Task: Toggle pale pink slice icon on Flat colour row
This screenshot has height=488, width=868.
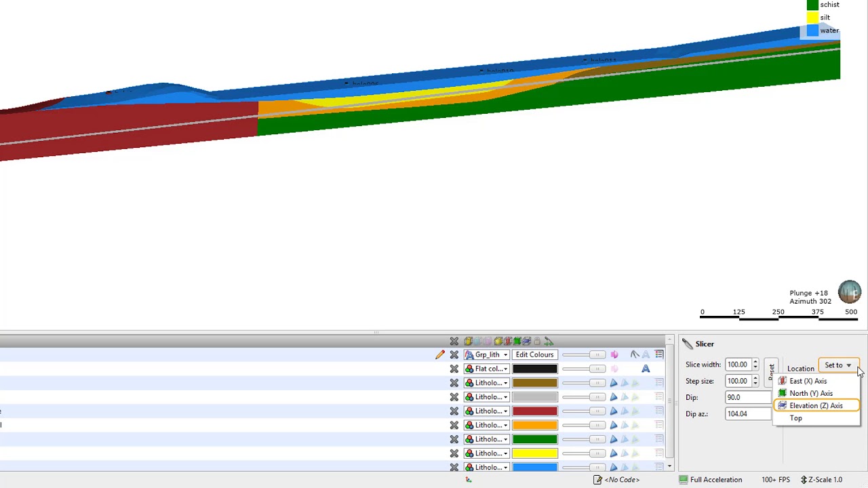Action: (x=614, y=369)
